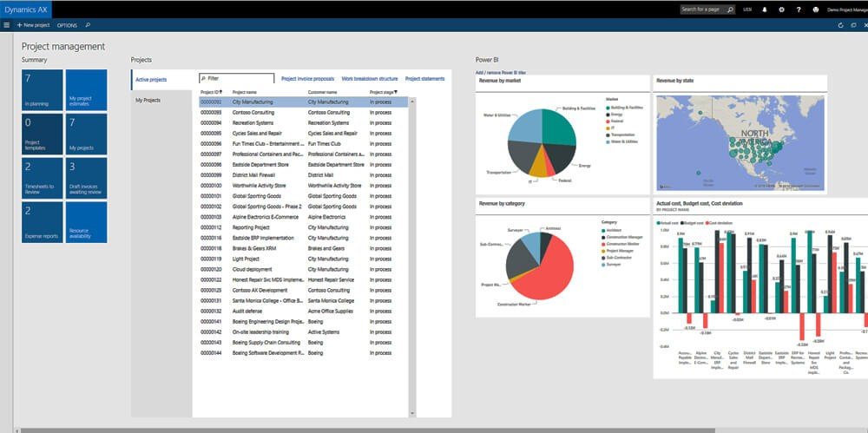Open the My projects summary tile

(x=86, y=134)
